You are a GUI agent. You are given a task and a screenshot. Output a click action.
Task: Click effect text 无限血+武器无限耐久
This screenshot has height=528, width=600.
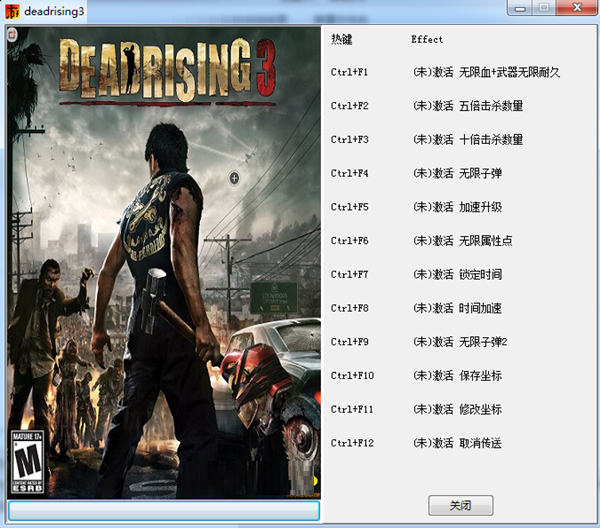tap(509, 72)
